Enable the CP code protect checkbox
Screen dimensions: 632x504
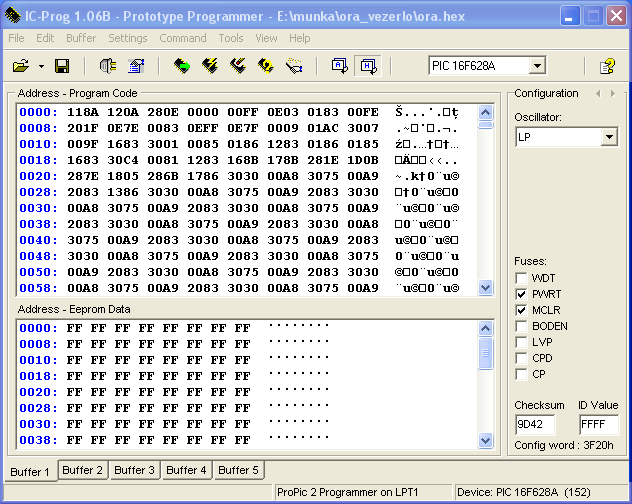[521, 374]
